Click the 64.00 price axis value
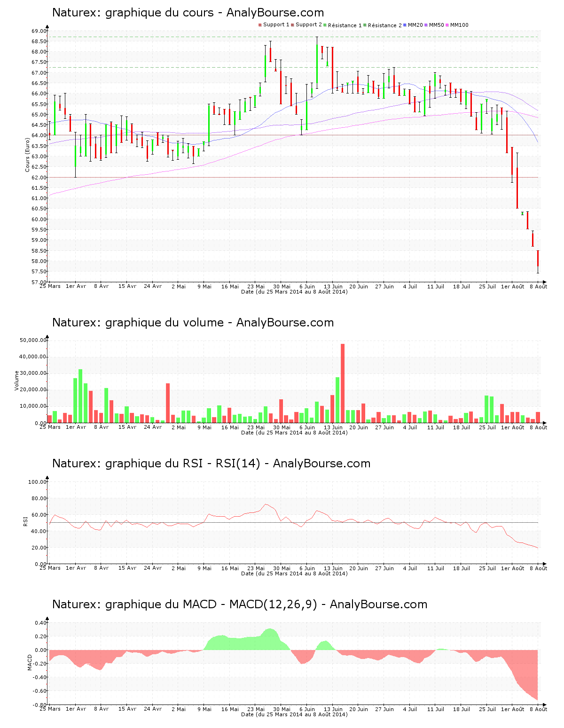The image size is (564, 728). pos(39,135)
